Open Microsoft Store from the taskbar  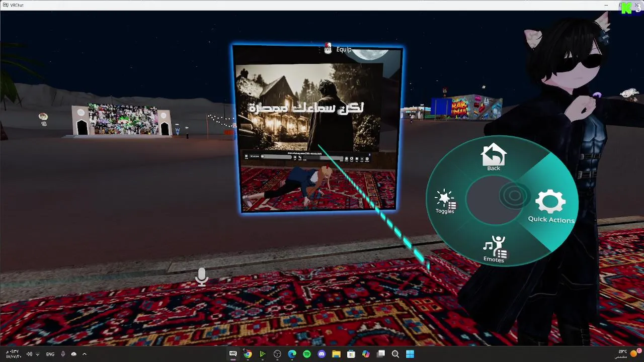351,354
